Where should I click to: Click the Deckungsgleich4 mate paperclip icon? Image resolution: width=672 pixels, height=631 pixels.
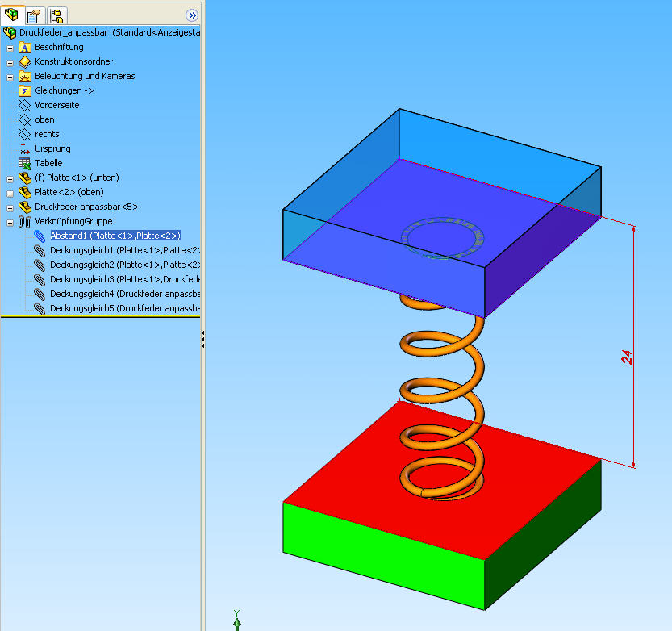coord(40,295)
